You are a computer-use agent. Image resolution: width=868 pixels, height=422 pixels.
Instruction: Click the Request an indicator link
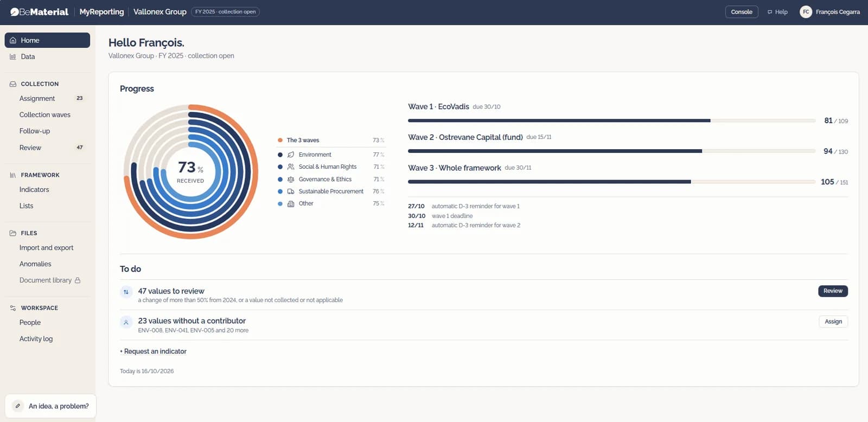[x=153, y=351]
